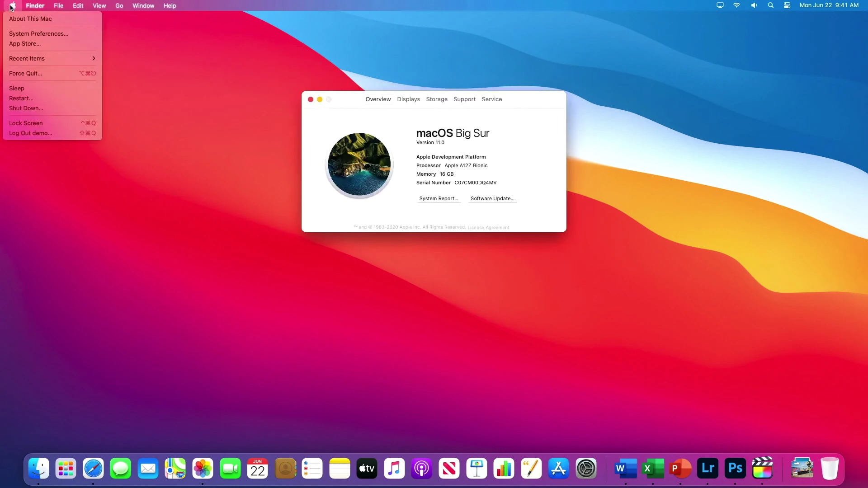
Task: Launch Microsoft Excel from the Dock
Action: (x=653, y=469)
